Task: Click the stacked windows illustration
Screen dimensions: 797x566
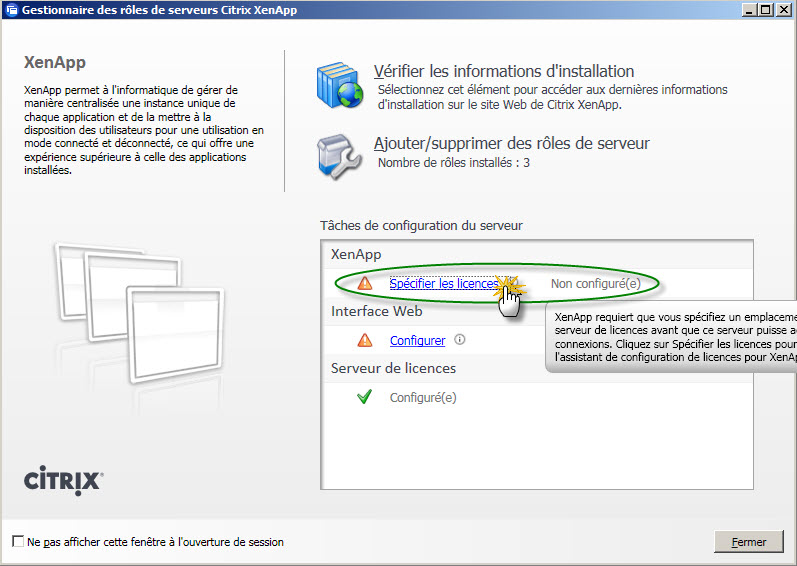Action: tap(139, 312)
